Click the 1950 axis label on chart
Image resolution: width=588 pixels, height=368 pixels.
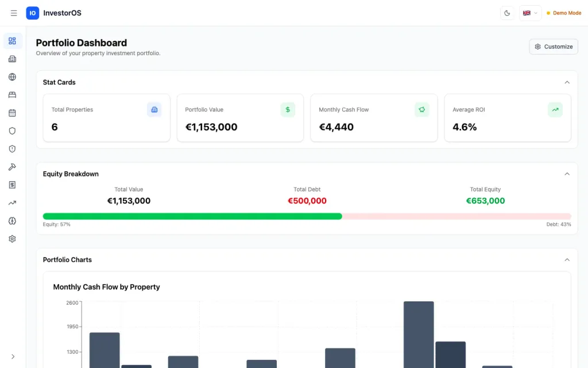coord(73,327)
